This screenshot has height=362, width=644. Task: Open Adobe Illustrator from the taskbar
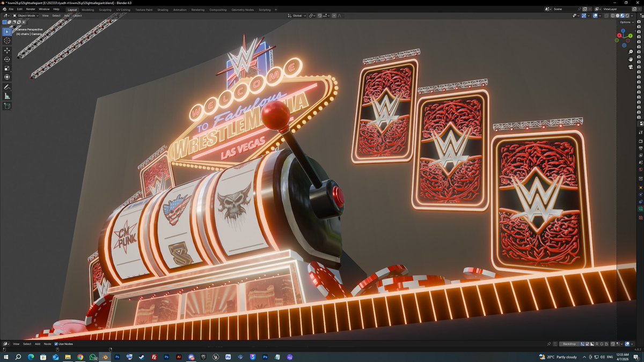point(179,357)
